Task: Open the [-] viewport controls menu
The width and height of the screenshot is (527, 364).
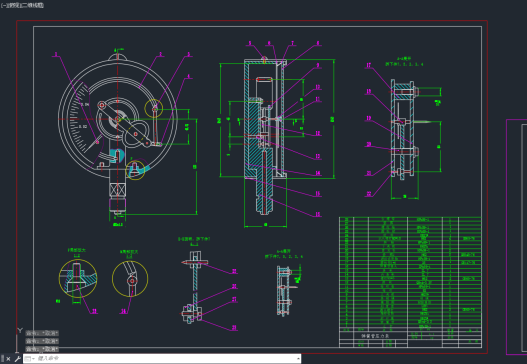Action: (4, 5)
